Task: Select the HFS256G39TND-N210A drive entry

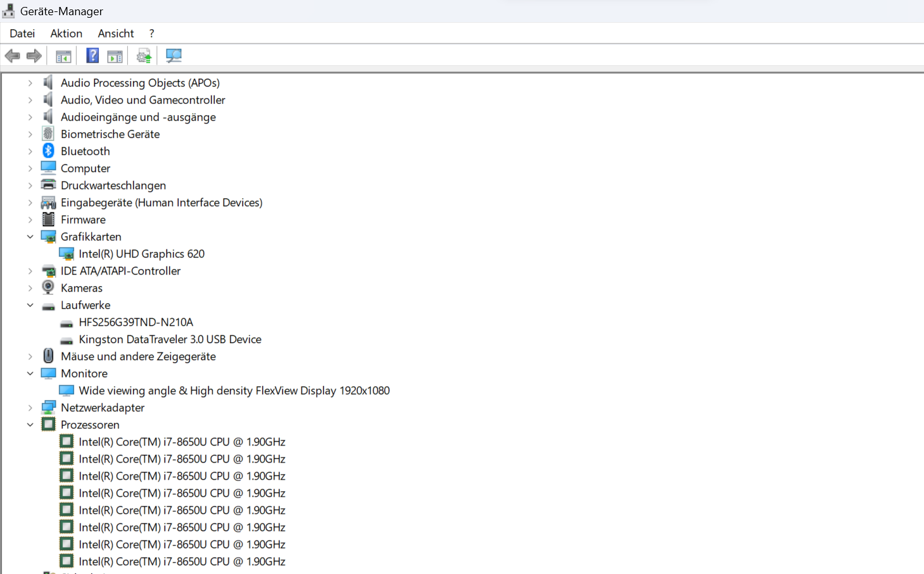Action: [136, 322]
